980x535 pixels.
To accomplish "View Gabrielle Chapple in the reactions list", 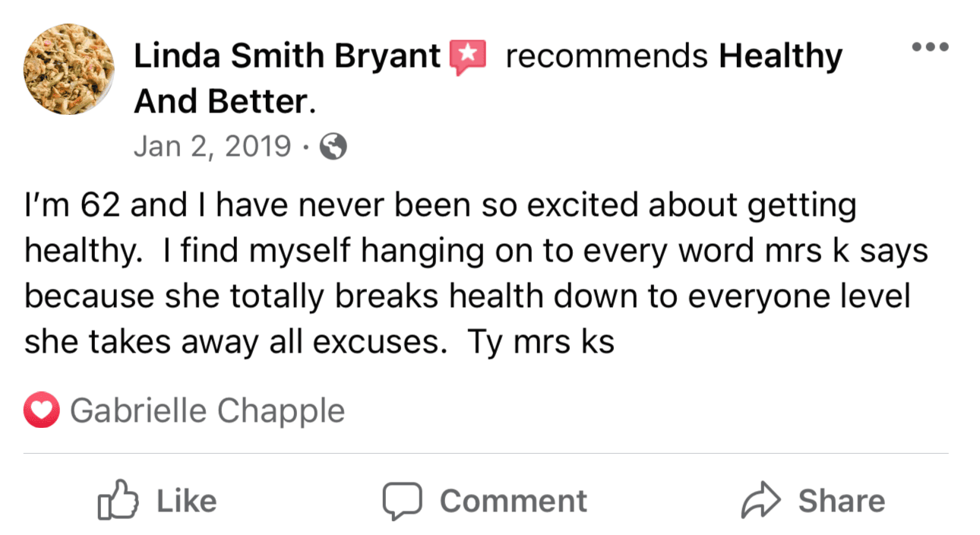I will [207, 412].
